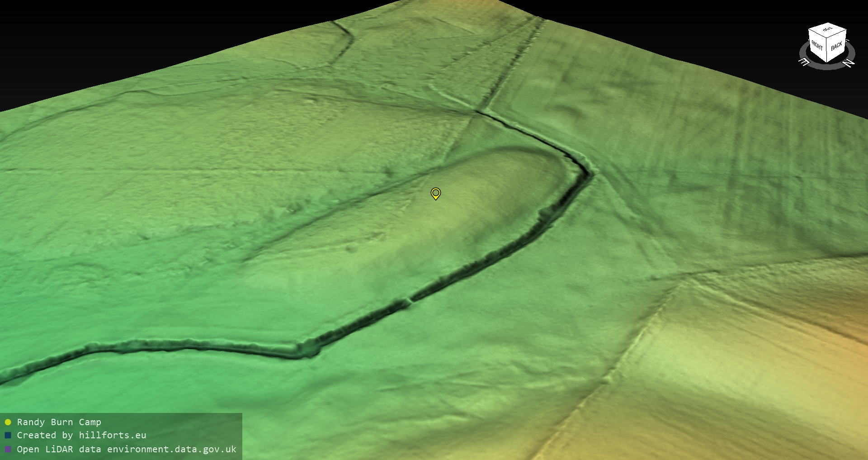Click the dark blue square legend marker
This screenshot has width=868, height=460.
point(8,435)
